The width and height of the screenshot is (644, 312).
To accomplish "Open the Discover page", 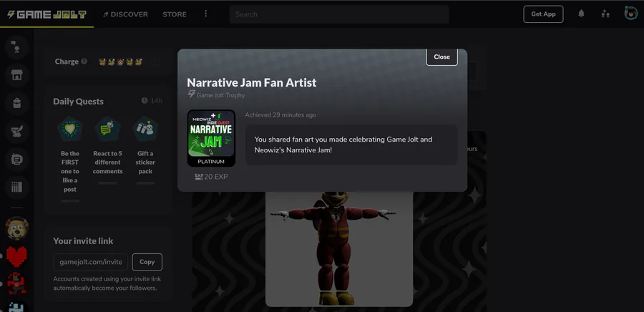I will [x=125, y=14].
